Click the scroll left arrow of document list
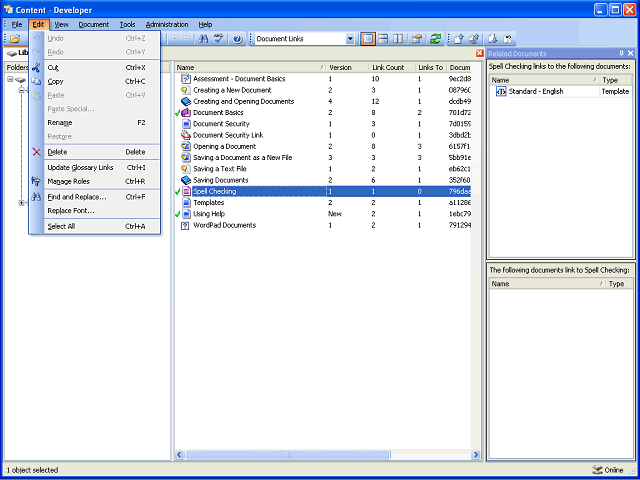640x480 pixels. tap(180, 455)
